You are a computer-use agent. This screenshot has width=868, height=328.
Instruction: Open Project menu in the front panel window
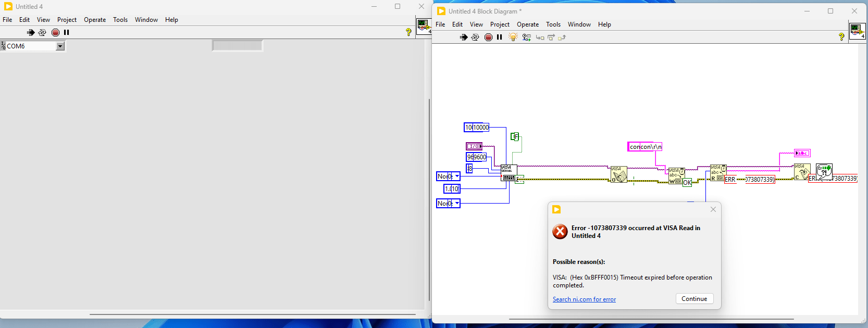(x=67, y=20)
